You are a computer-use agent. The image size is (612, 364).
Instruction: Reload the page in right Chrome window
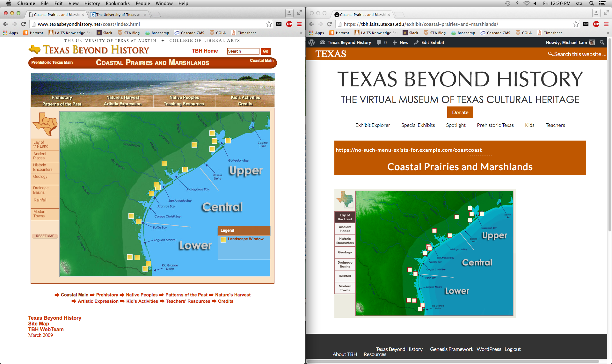coord(329,24)
